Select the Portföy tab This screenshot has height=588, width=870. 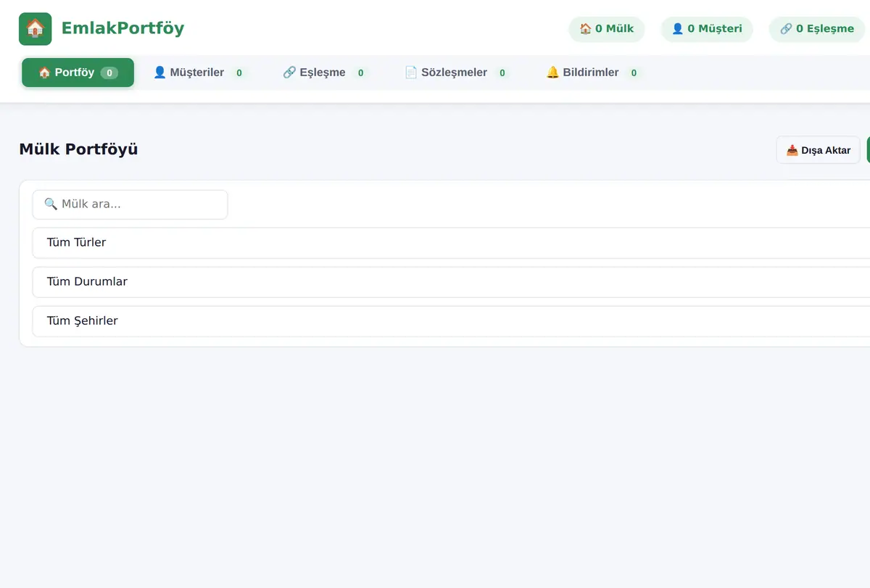[78, 73]
